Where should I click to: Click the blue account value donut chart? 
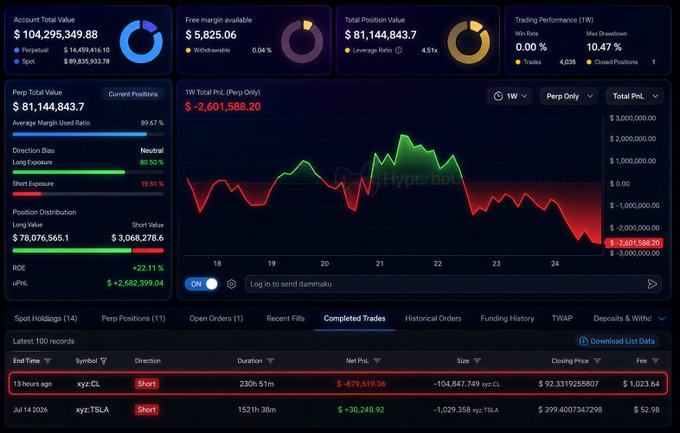click(x=141, y=42)
